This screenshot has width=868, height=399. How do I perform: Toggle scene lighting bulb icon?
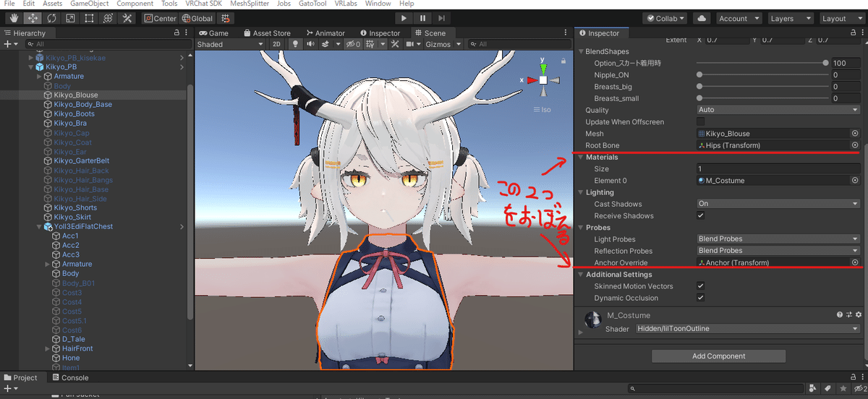pyautogui.click(x=295, y=44)
